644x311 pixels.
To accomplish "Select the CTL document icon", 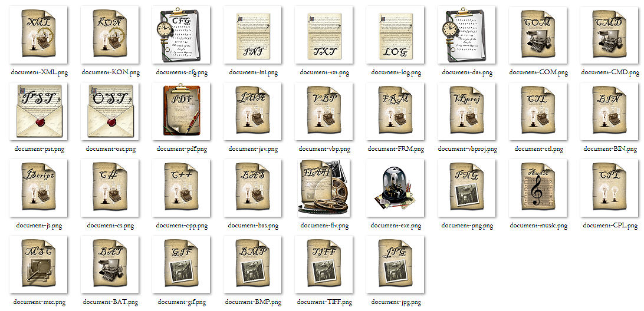I will click(x=538, y=111).
